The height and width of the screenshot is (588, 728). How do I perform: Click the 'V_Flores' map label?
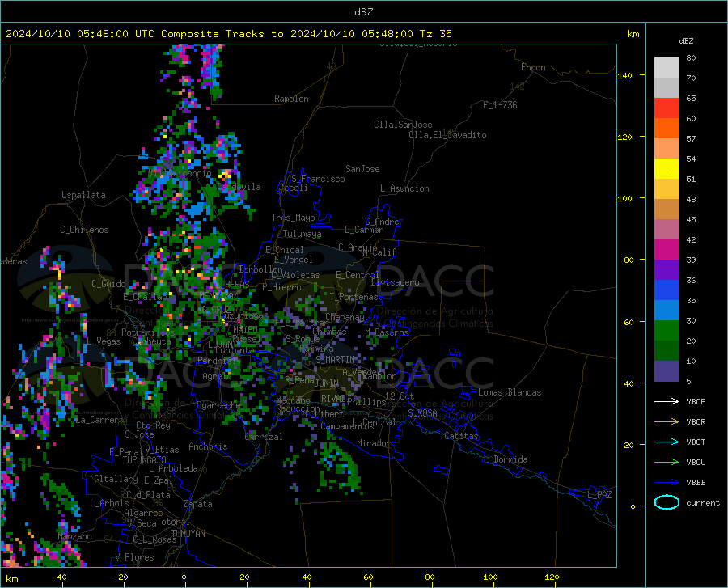pyautogui.click(x=134, y=557)
